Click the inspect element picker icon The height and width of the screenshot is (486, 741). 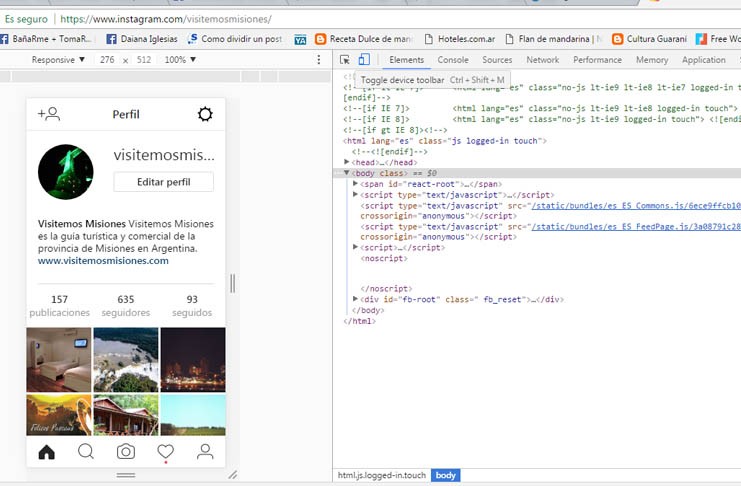(x=345, y=60)
